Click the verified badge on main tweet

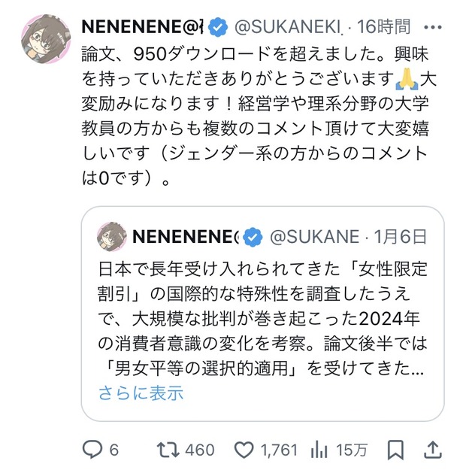(x=217, y=27)
